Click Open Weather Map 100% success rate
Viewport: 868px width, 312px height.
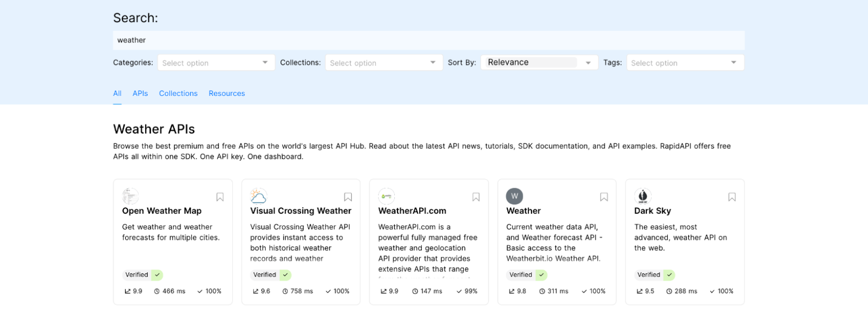209,291
